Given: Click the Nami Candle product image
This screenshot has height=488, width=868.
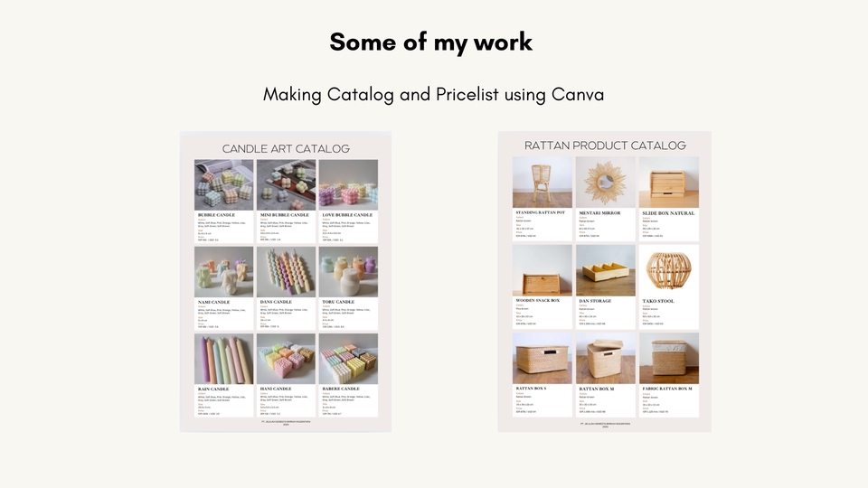Looking at the screenshot, I should click(x=224, y=272).
